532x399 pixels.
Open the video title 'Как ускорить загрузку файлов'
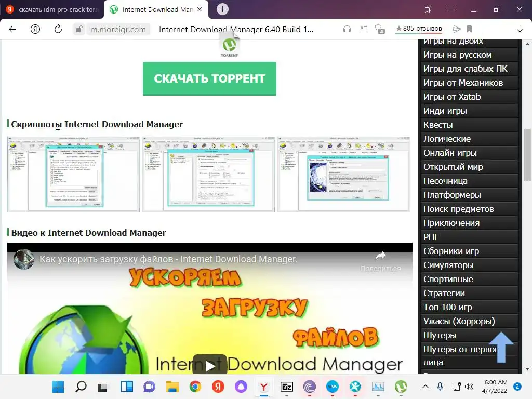(168, 259)
